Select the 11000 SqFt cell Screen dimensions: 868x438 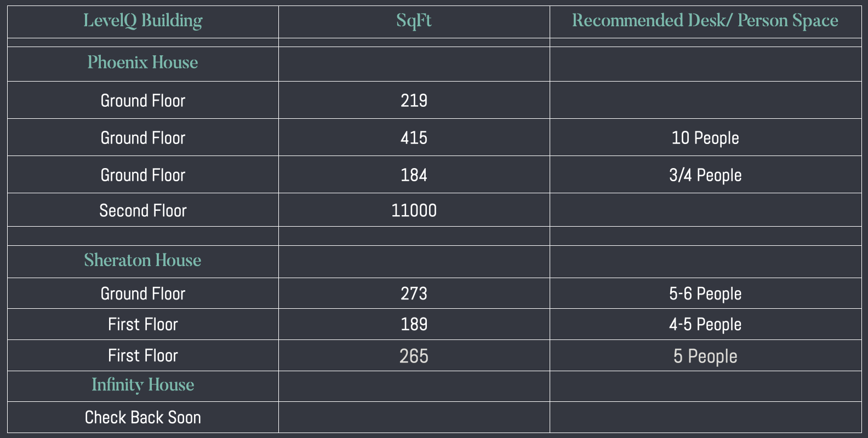[x=414, y=211]
